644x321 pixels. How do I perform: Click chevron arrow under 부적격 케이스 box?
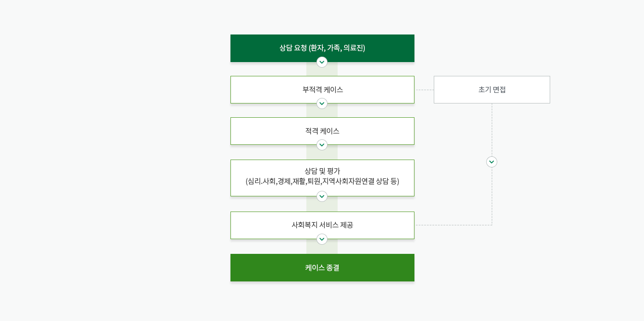pyautogui.click(x=322, y=103)
